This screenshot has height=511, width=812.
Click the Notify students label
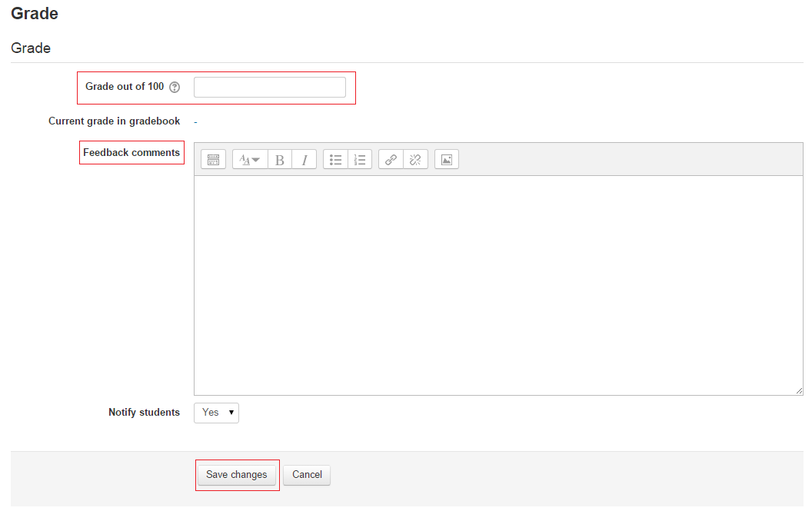tap(144, 413)
